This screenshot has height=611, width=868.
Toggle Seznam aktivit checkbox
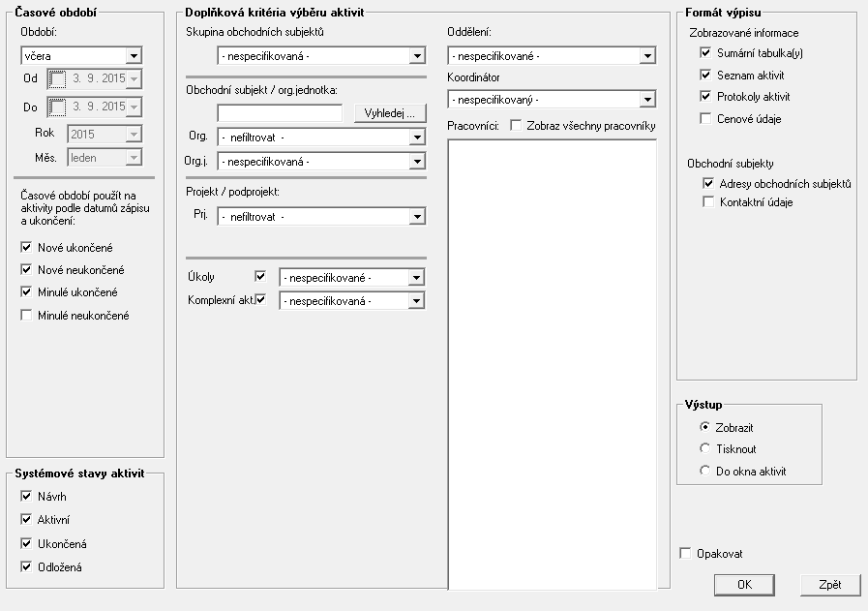pyautogui.click(x=705, y=75)
